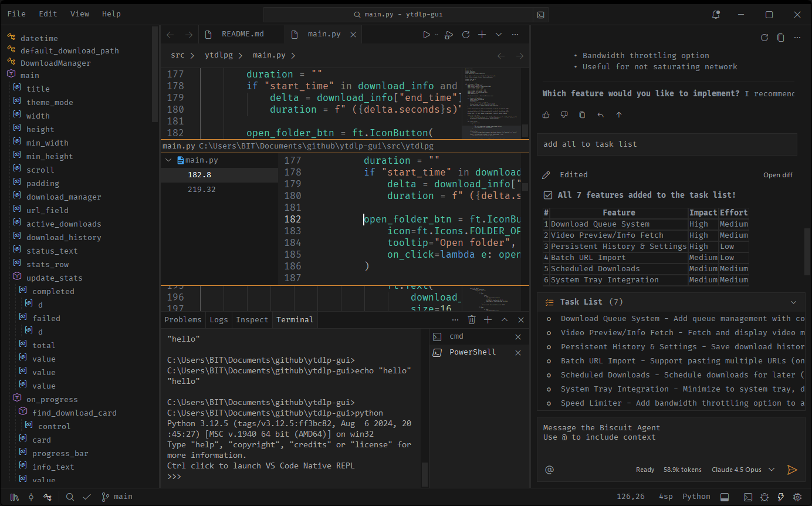812x506 pixels.
Task: Click the run file play icon
Action: click(x=427, y=35)
